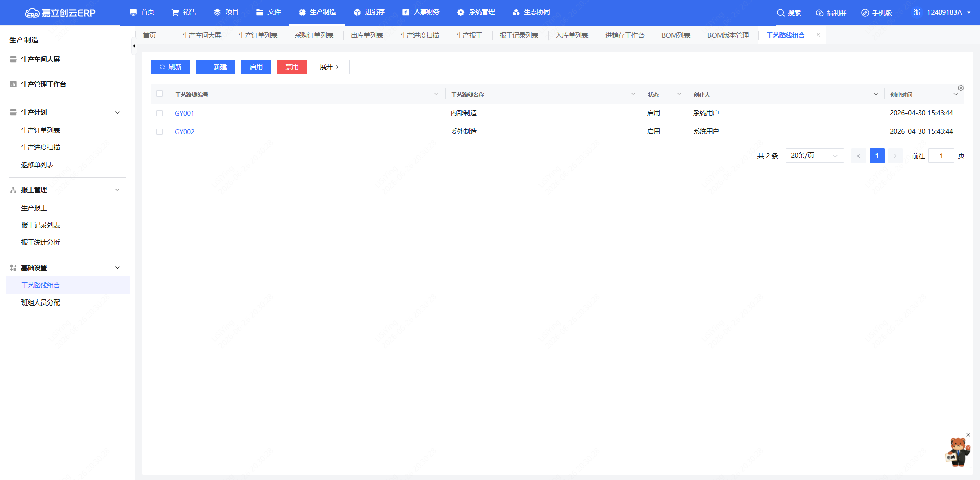
Task: Tick the select-all checkbox in table header
Action: pos(160,94)
